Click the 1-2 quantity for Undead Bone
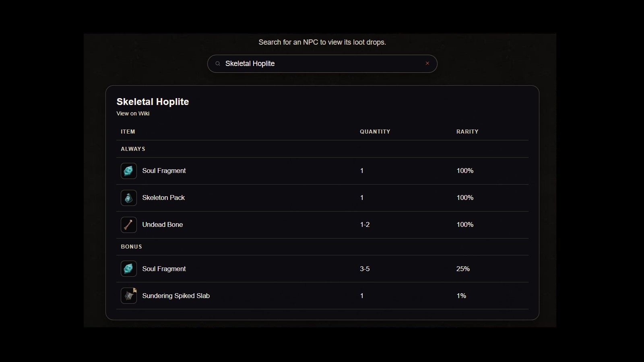 click(x=365, y=225)
